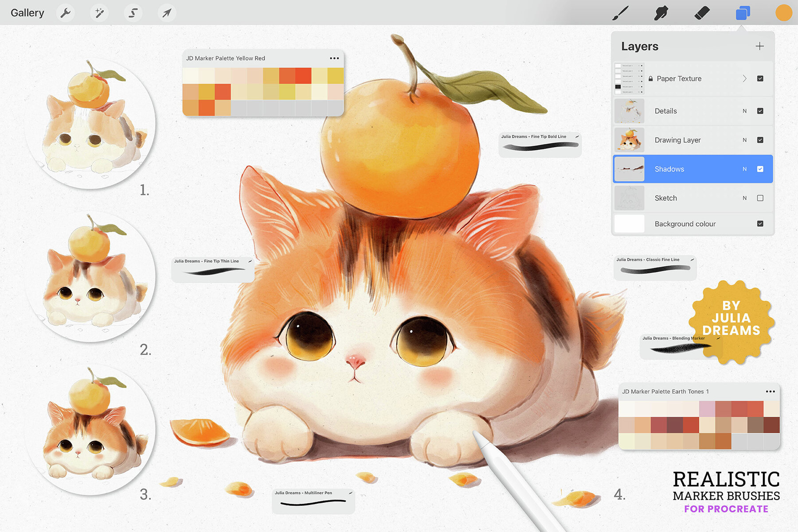This screenshot has height=532, width=798.
Task: Enable visibility for the Sketch layer
Action: [760, 198]
